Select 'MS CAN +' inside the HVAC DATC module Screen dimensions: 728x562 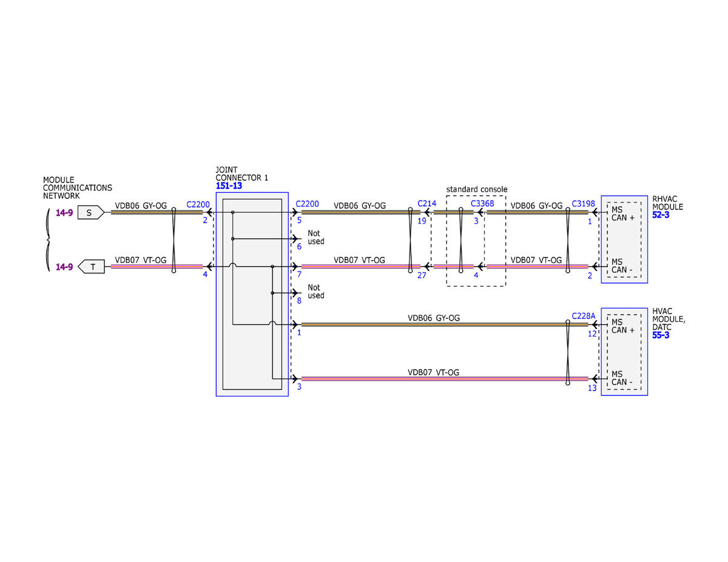tap(623, 326)
